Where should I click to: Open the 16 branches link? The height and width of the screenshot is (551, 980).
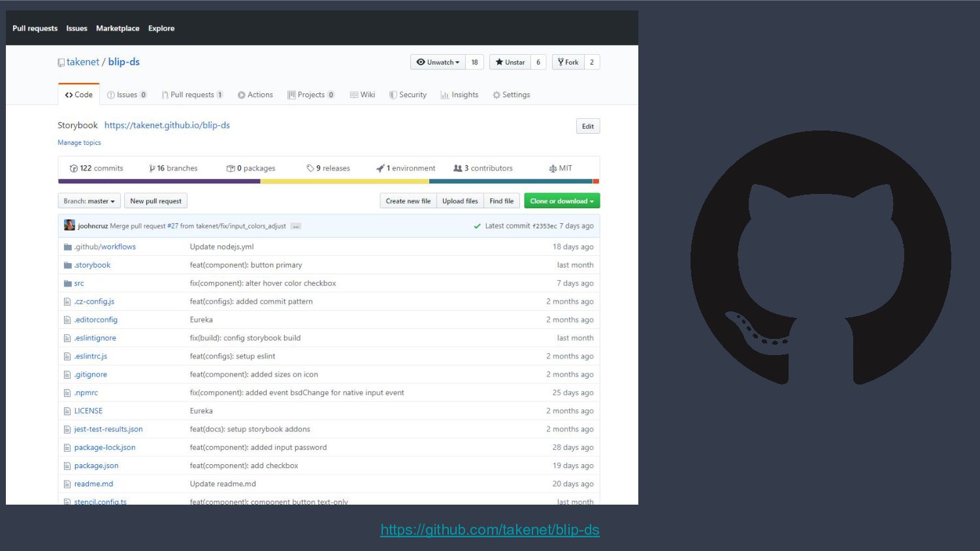coord(173,168)
